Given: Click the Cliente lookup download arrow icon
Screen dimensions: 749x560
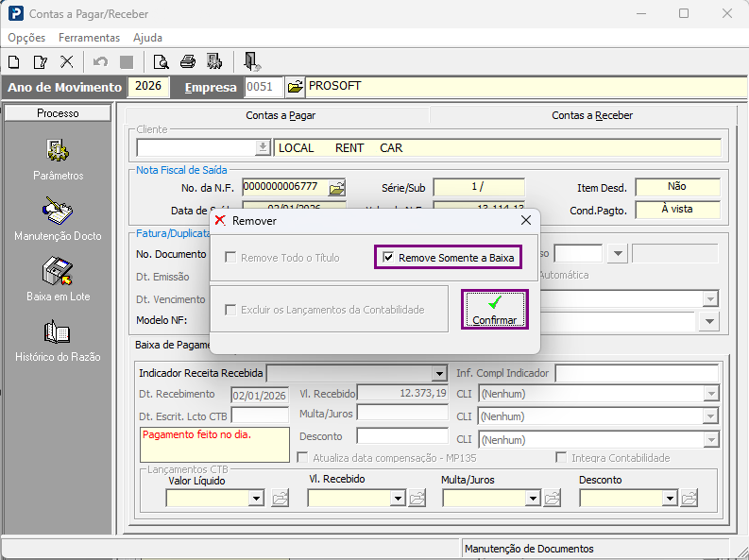Looking at the screenshot, I should [x=263, y=148].
